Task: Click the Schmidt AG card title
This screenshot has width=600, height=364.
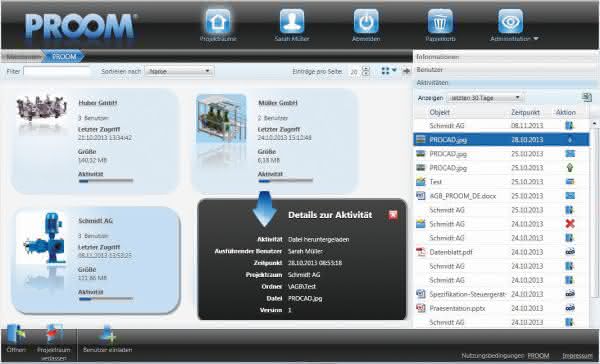Action: pos(96,221)
